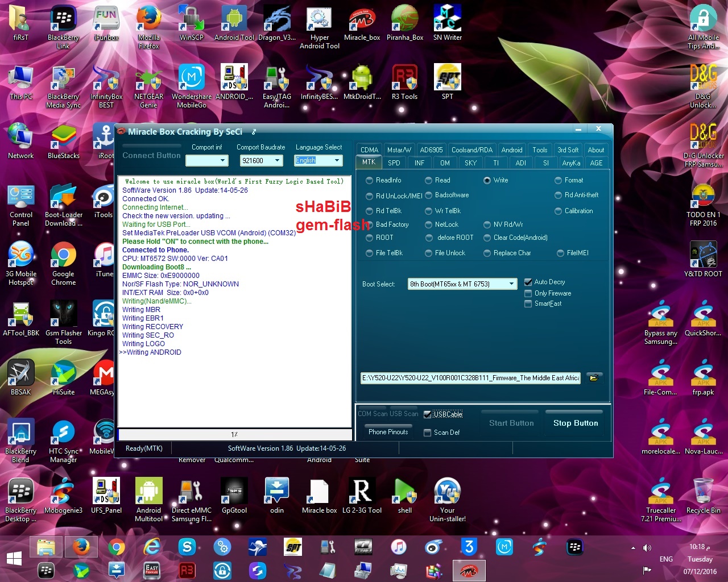Open the R3 Tools desktop icon
Image resolution: width=728 pixels, height=582 pixels.
pos(405,82)
